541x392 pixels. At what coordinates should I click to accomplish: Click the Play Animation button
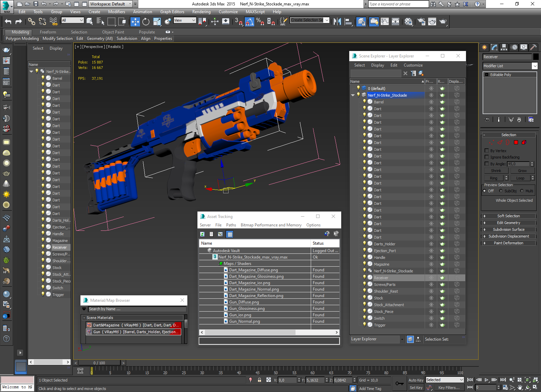pos(487,380)
